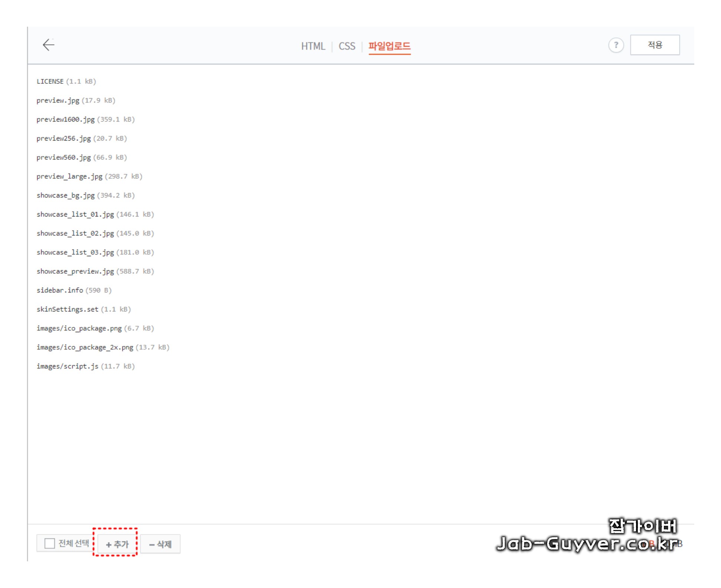721x588 pixels.
Task: Click the + 추가 add button
Action: click(117, 544)
